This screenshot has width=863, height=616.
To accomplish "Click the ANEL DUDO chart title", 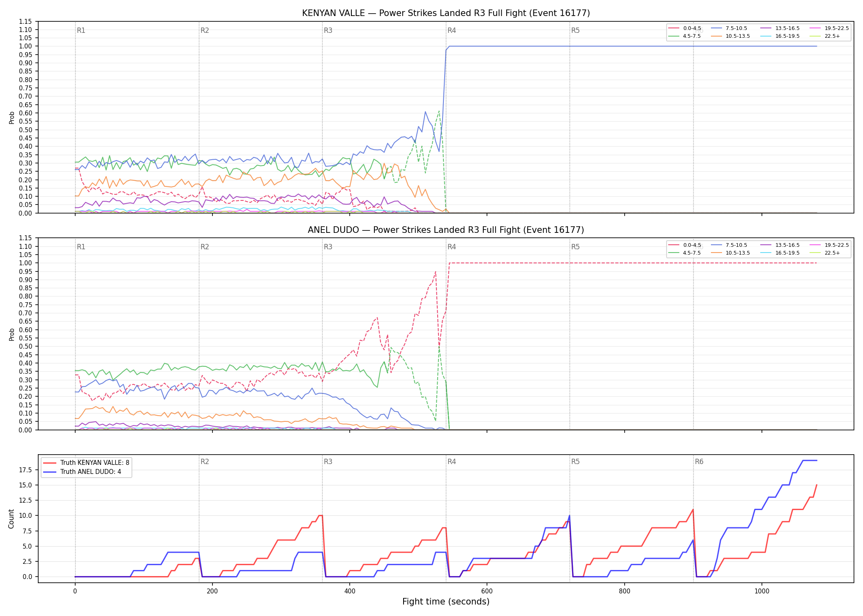I will [446, 230].
